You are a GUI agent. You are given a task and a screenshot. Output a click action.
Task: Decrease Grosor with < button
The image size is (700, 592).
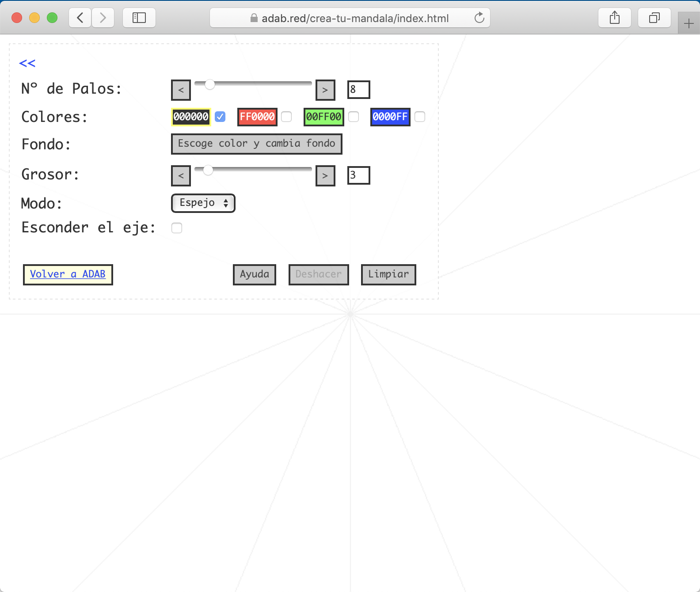[181, 176]
